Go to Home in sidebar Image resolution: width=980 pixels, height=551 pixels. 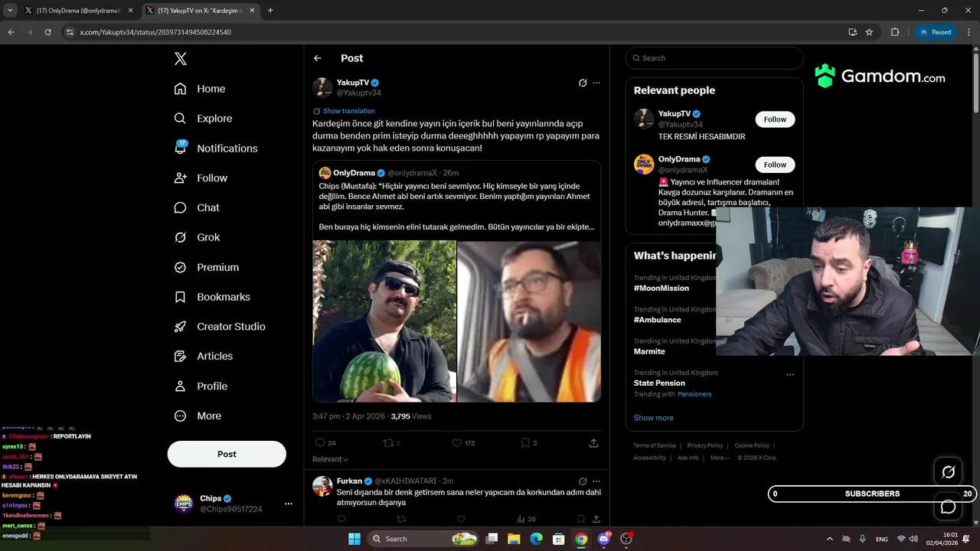point(200,89)
